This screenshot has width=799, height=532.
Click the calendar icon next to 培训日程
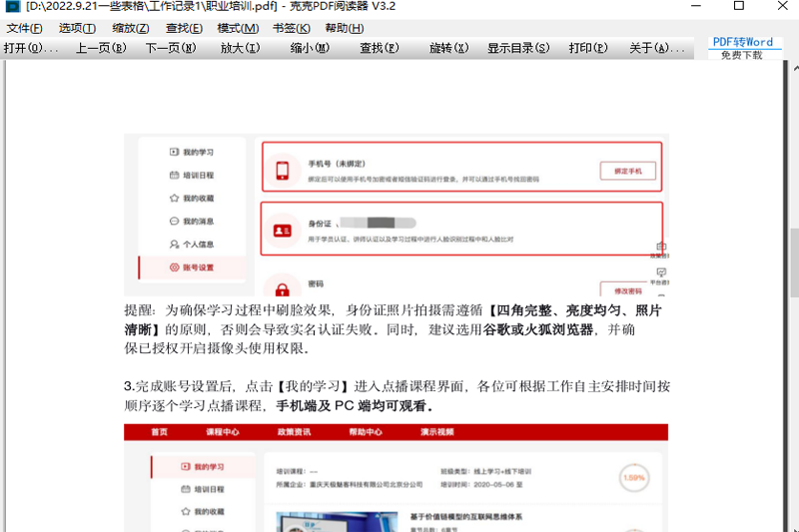(x=174, y=175)
